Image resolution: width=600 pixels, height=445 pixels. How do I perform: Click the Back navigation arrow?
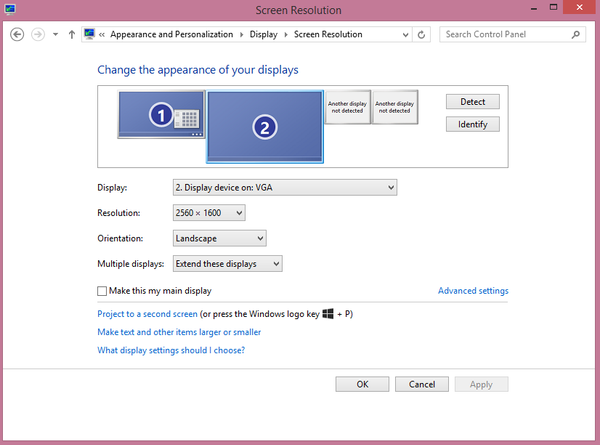point(16,34)
